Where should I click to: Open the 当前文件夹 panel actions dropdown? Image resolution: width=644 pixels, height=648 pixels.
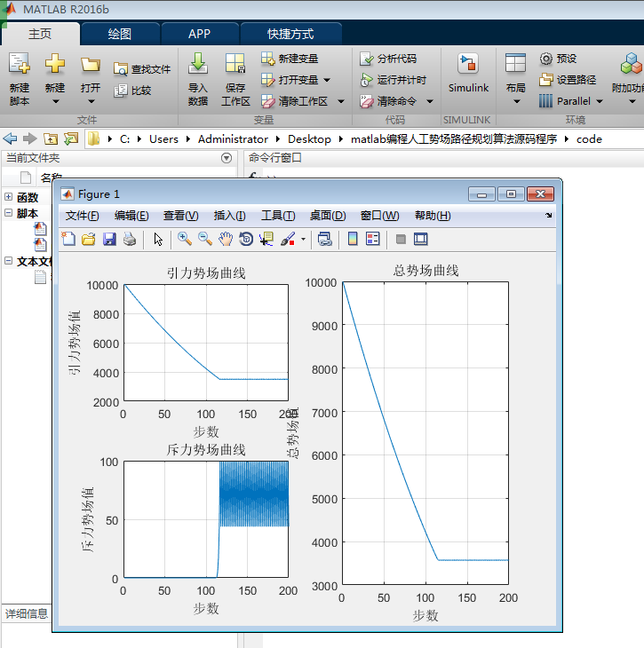coord(226,158)
